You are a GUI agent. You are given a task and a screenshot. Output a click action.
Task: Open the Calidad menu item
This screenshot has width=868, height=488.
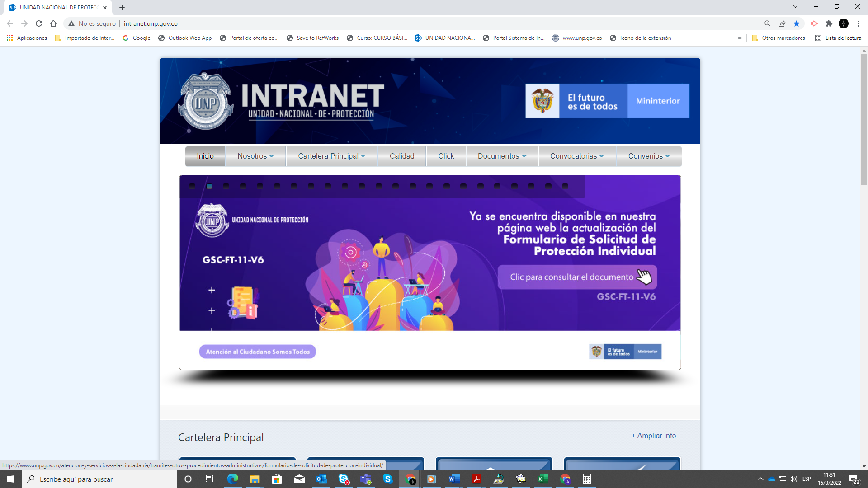tap(402, 156)
